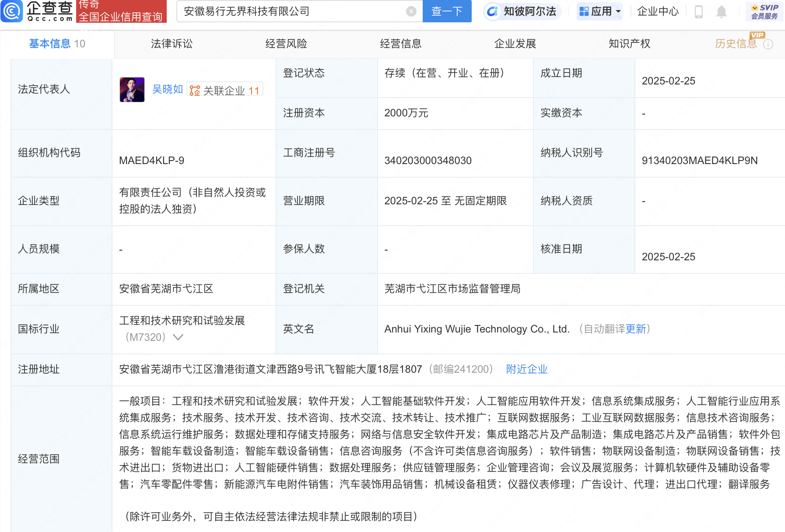This screenshot has height=532, width=785.
Task: Click the info icon beside 历史信息
Action: tap(768, 44)
